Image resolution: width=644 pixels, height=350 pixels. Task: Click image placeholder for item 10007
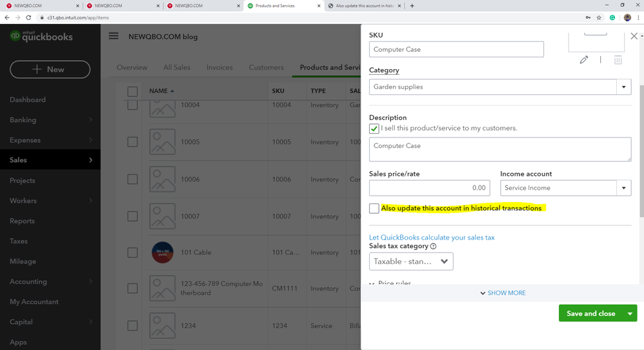[162, 216]
